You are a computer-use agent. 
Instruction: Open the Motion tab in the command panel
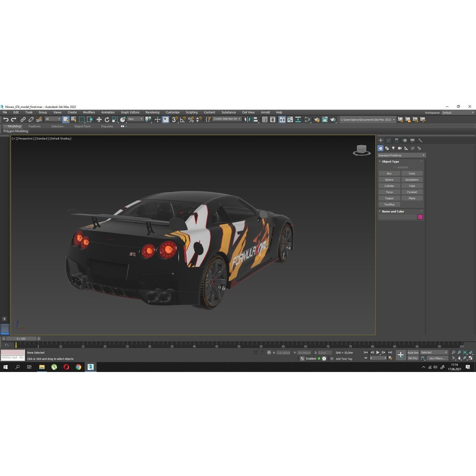(x=404, y=140)
